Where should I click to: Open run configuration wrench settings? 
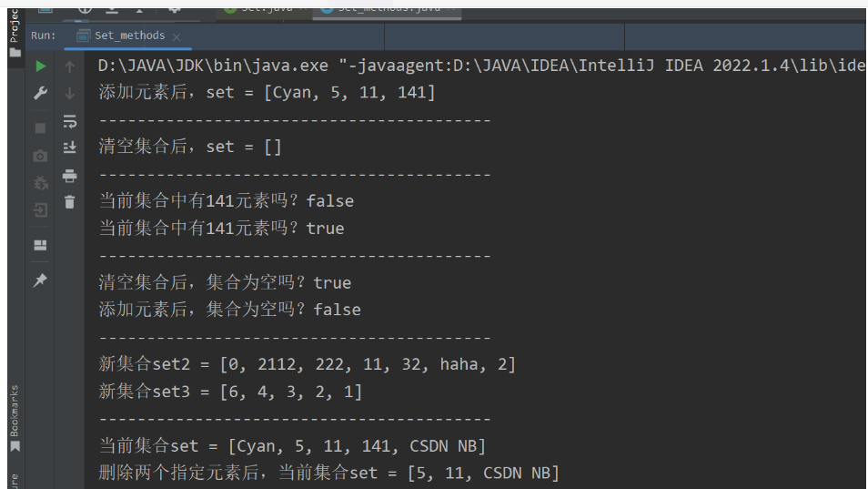[40, 93]
